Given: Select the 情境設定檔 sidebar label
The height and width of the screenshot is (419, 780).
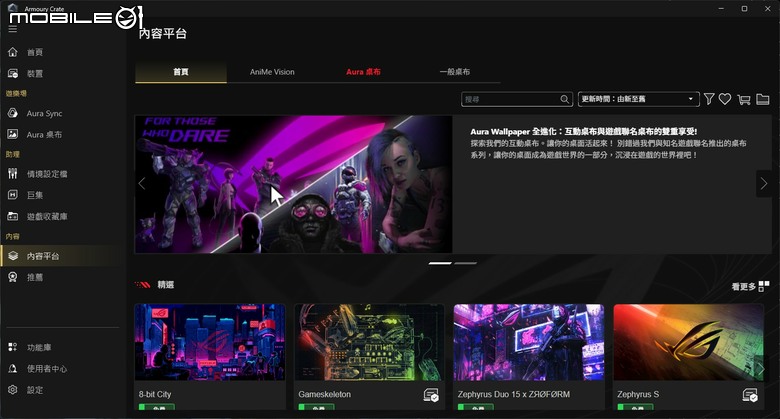Looking at the screenshot, I should (47, 174).
